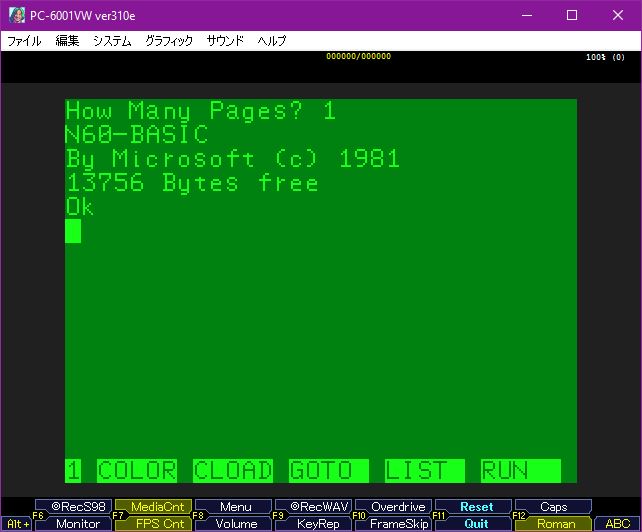Click the GOTO function key label
This screenshot has width=642, height=532.
tap(328, 471)
